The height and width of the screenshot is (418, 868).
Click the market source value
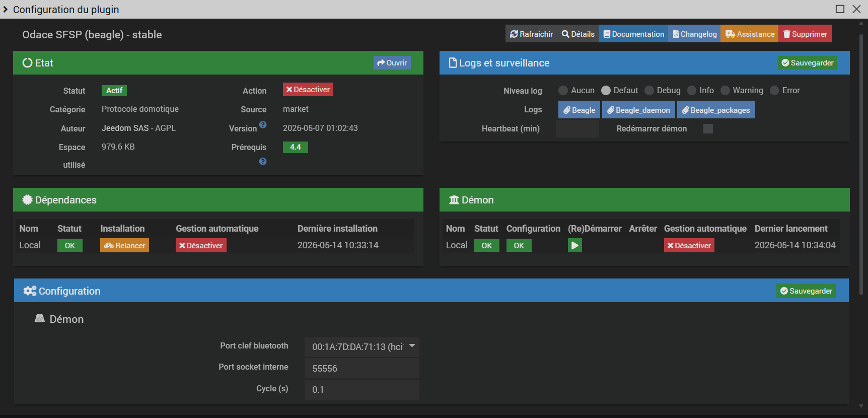296,109
